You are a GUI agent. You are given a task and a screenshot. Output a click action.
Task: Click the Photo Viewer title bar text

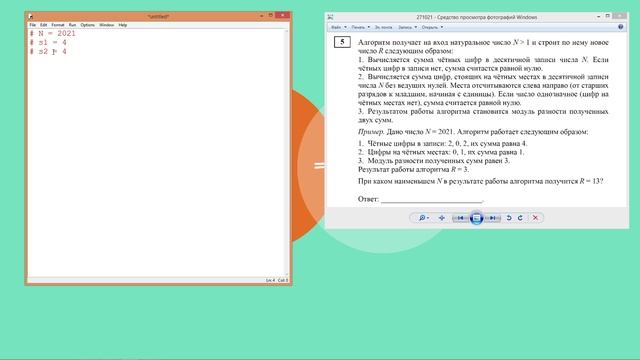coord(476,17)
